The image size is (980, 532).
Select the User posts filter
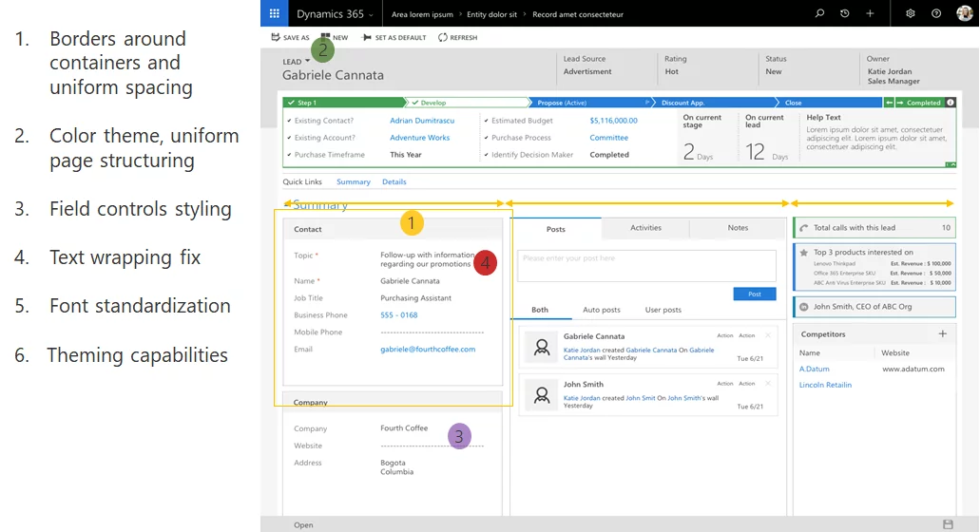[x=663, y=310]
